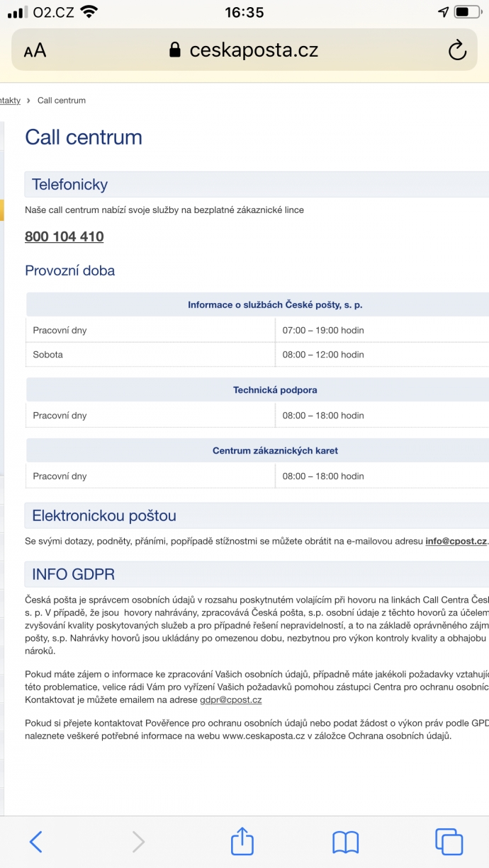Email info@cpost.cz link
The width and height of the screenshot is (489, 868).
pyautogui.click(x=456, y=541)
